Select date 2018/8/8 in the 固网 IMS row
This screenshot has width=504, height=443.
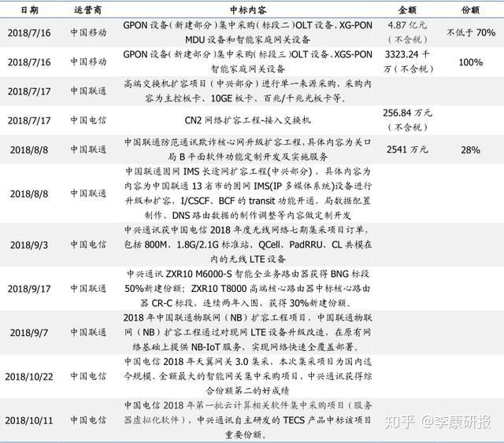pyautogui.click(x=29, y=194)
